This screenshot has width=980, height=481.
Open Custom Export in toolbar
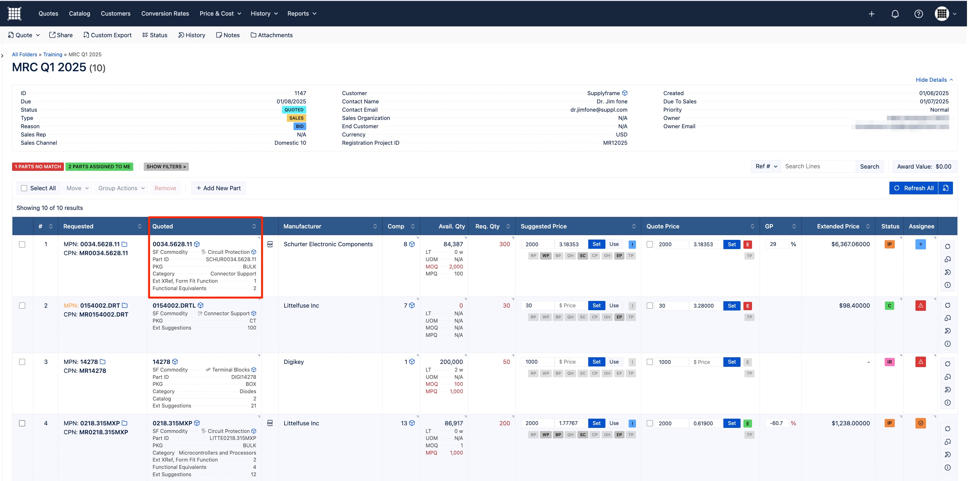(107, 35)
